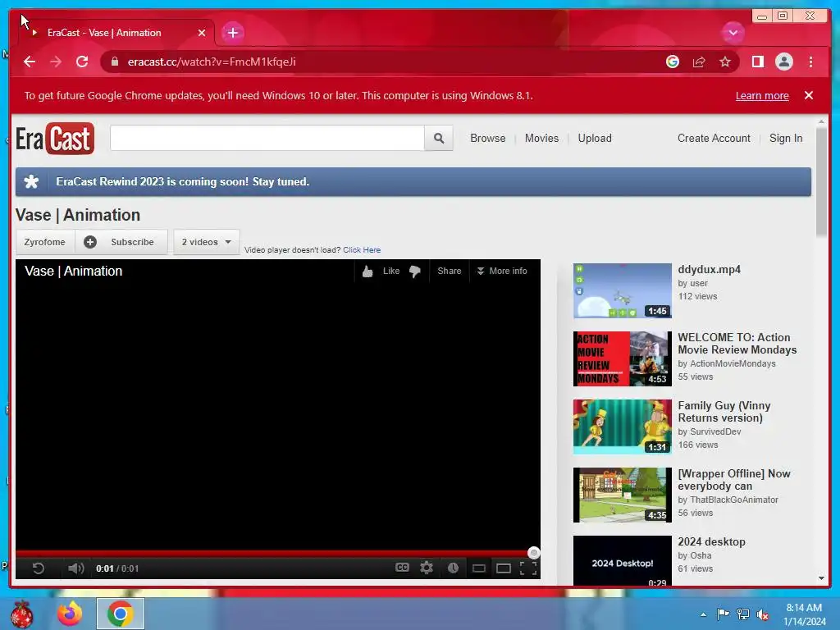Open Family Guy (Vinny Returns version) title
This screenshot has height=630, width=840.
pyautogui.click(x=724, y=412)
